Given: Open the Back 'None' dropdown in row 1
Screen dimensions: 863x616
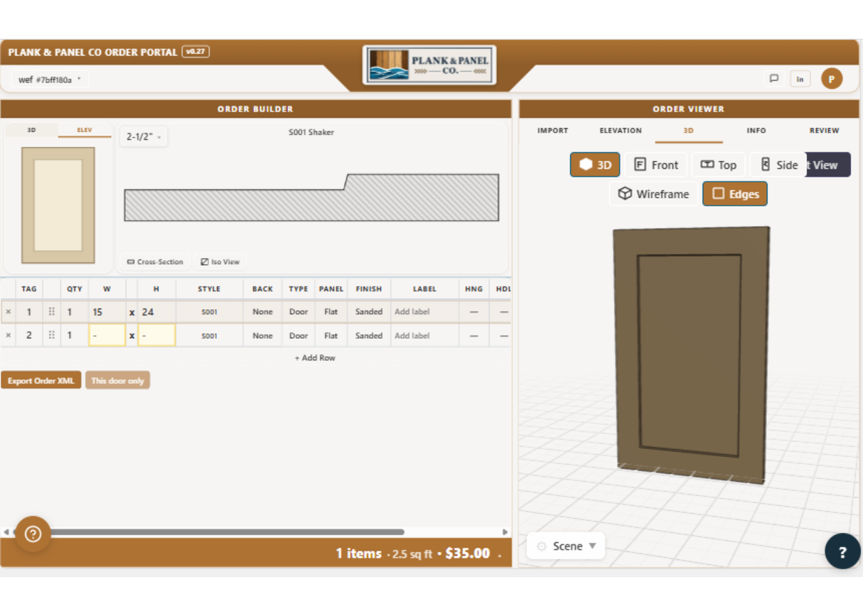Looking at the screenshot, I should 262,312.
